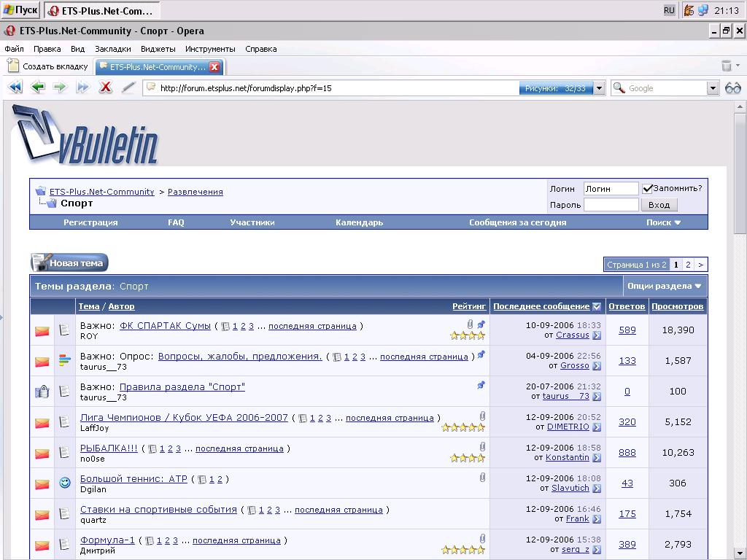The width and height of the screenshot is (747, 560).
Task: Open the Закладки menu
Action: point(112,49)
